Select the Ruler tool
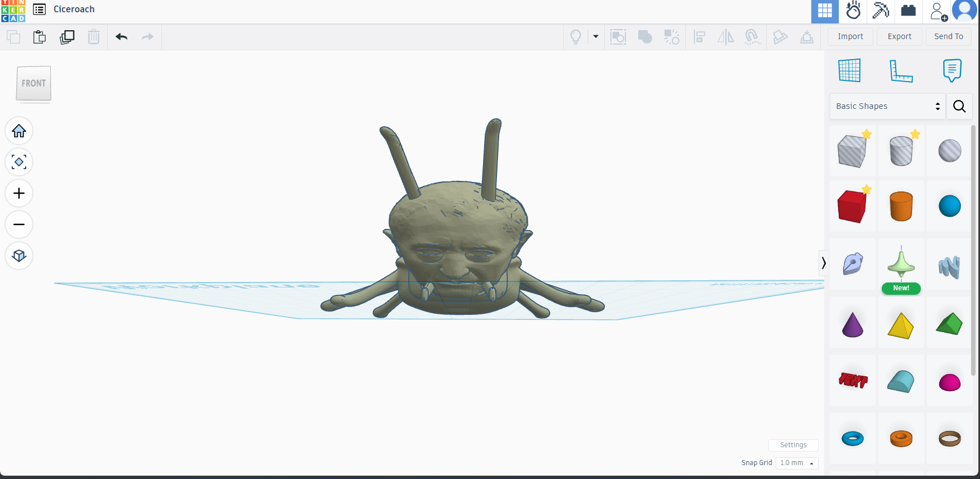This screenshot has height=479, width=980. point(901,70)
